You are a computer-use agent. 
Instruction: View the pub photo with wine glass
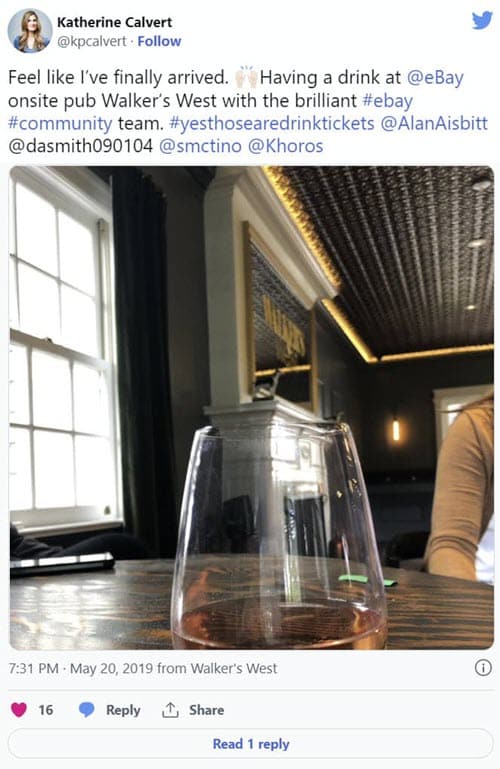[x=251, y=408]
